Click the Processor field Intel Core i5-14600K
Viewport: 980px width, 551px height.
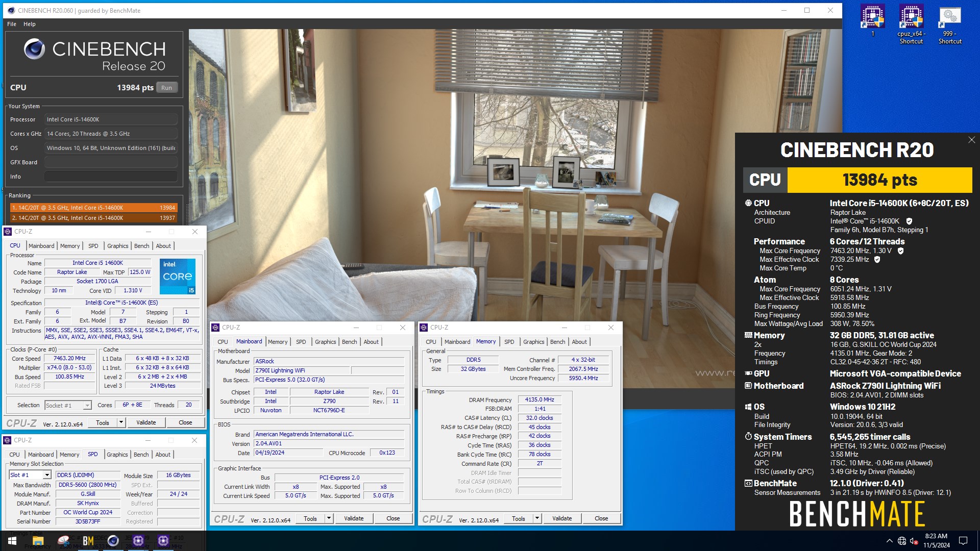pos(111,119)
